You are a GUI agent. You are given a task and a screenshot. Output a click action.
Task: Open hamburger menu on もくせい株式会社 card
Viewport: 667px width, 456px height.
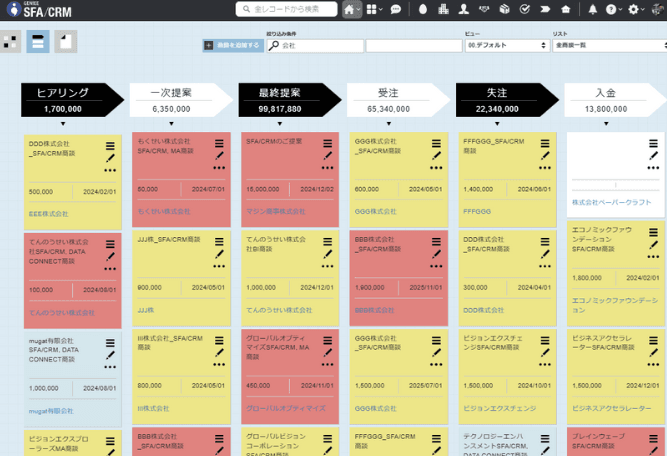(219, 144)
